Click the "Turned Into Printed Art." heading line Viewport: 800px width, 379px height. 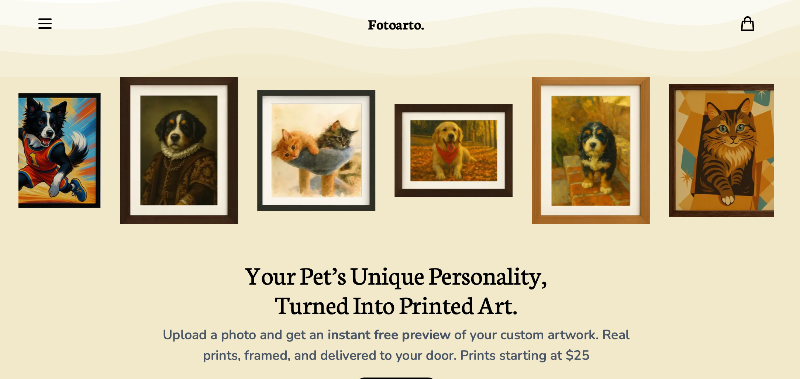tap(396, 306)
